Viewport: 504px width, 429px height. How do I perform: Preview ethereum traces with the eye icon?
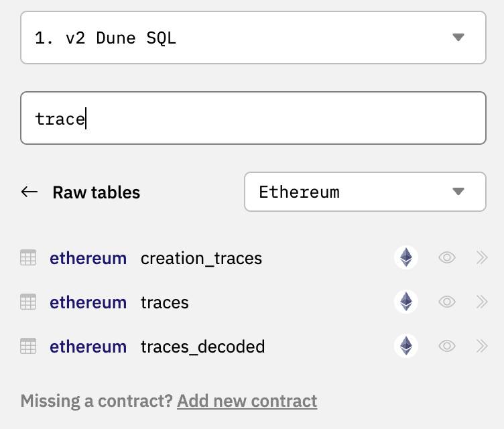(447, 302)
